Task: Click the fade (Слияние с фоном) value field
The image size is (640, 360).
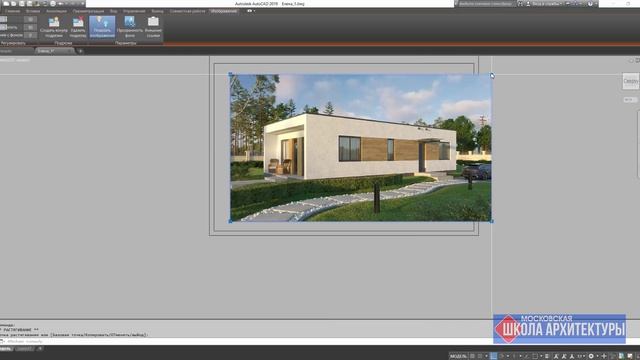Action: pyautogui.click(x=30, y=36)
